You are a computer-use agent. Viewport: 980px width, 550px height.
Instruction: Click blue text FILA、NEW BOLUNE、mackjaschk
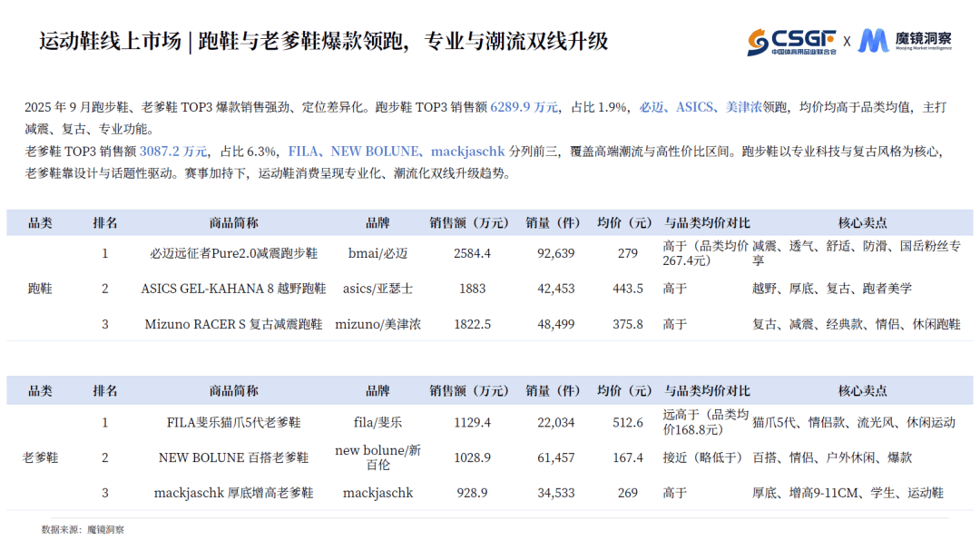[x=397, y=152]
